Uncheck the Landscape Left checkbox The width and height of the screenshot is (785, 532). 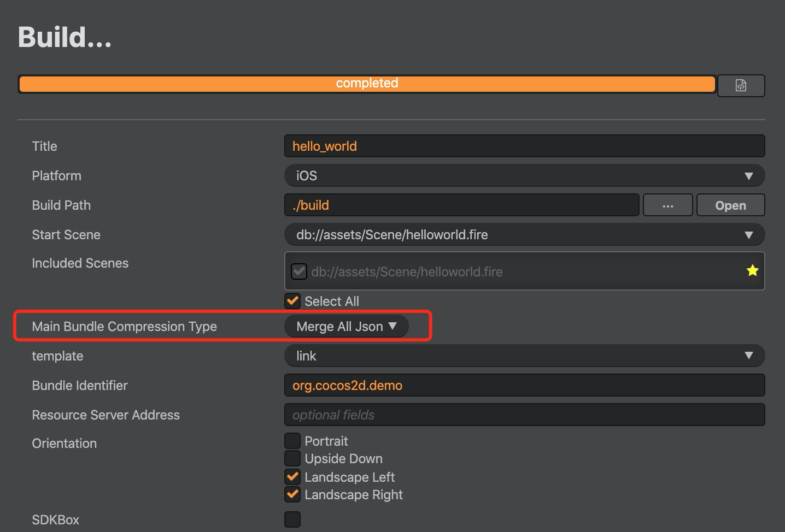tap(293, 477)
